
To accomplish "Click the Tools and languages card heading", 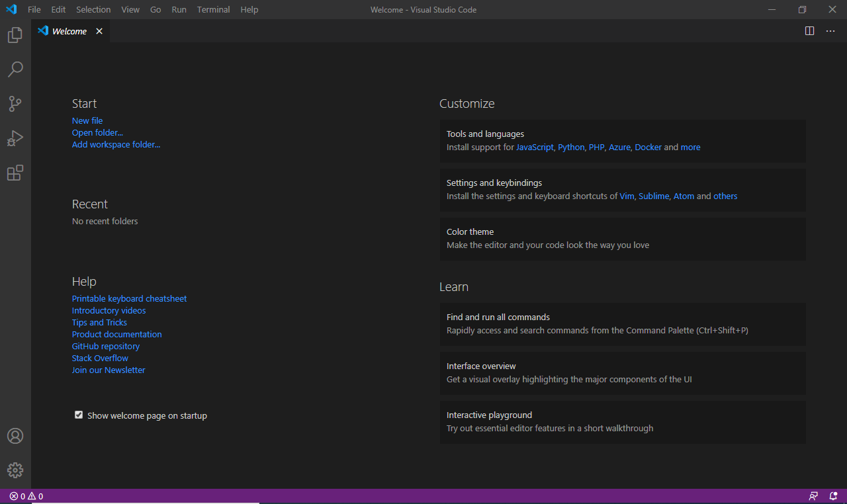I will pyautogui.click(x=485, y=134).
